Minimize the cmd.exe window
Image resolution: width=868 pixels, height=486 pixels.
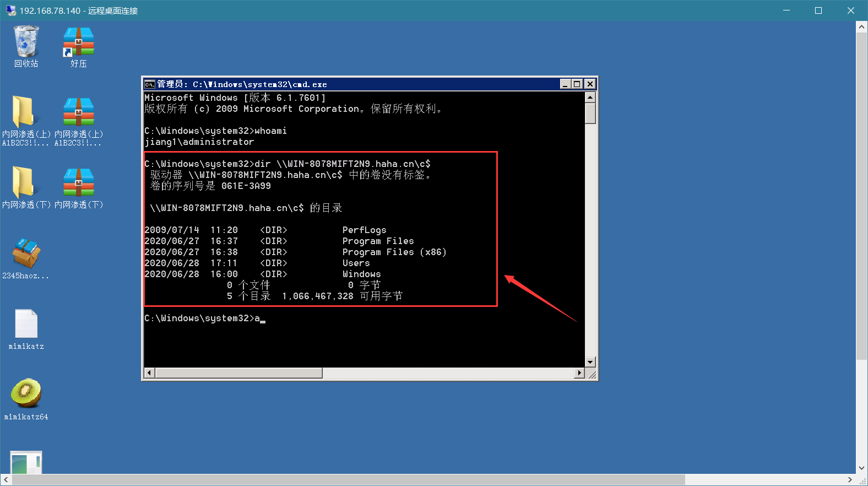[565, 84]
